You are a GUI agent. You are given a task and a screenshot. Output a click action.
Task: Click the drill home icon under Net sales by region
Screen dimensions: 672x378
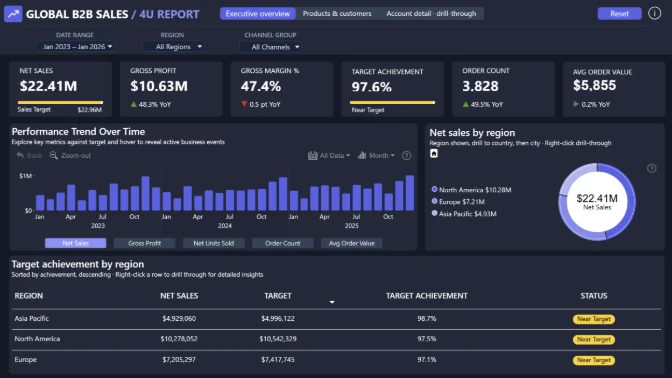click(434, 153)
